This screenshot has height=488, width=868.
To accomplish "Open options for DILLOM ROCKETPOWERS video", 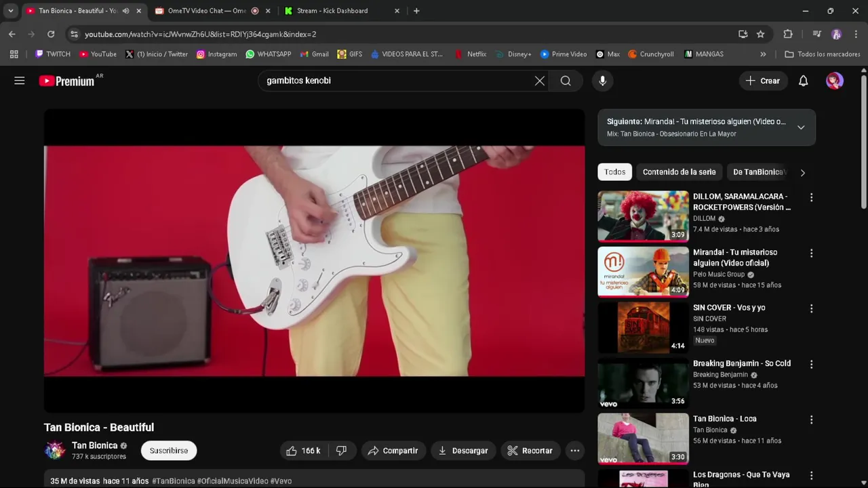I will [811, 197].
